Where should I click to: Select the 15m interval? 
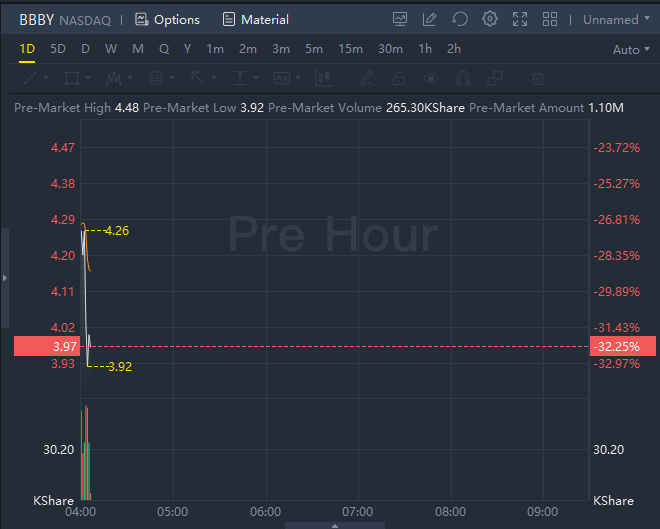(350, 49)
